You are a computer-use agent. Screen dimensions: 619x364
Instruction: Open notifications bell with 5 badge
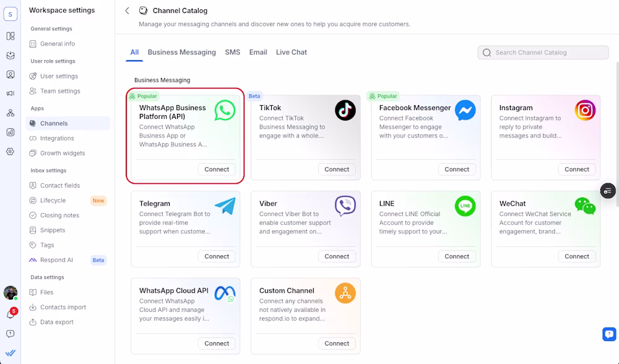(x=11, y=314)
